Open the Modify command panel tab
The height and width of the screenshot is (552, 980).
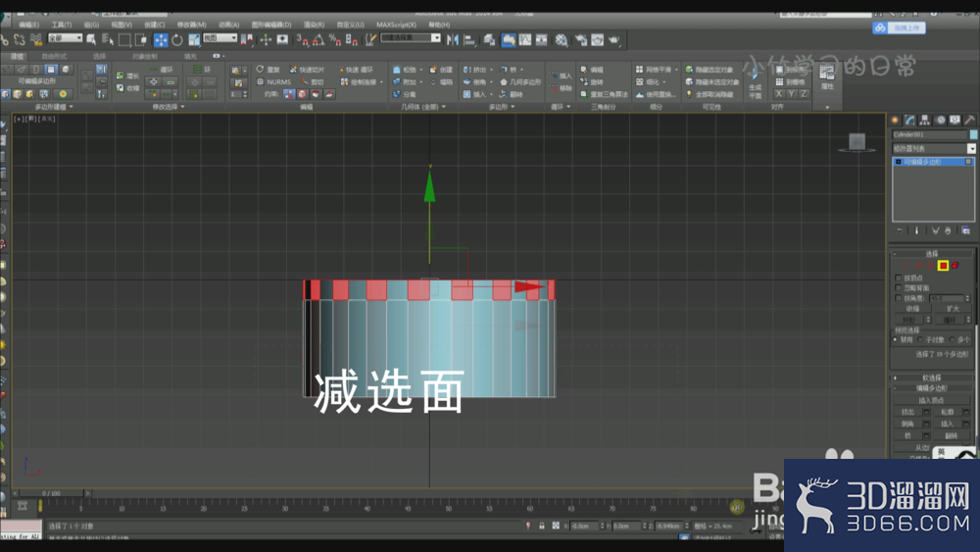pyautogui.click(x=910, y=120)
